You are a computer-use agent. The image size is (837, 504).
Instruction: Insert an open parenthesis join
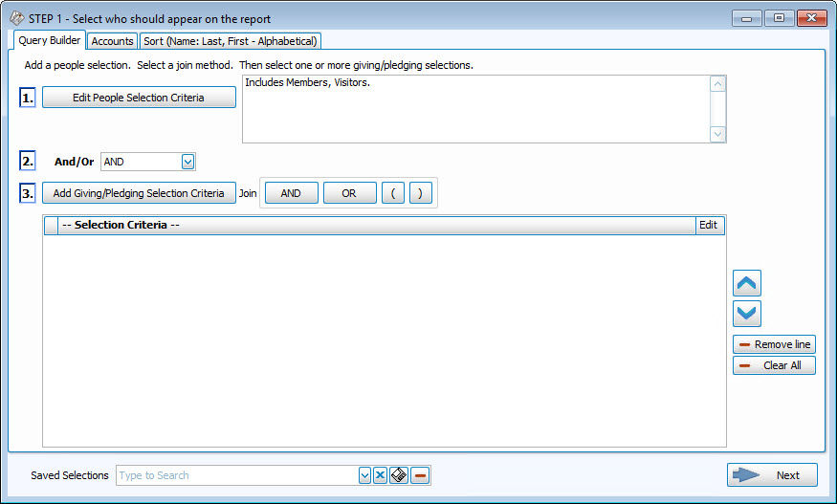[393, 193]
